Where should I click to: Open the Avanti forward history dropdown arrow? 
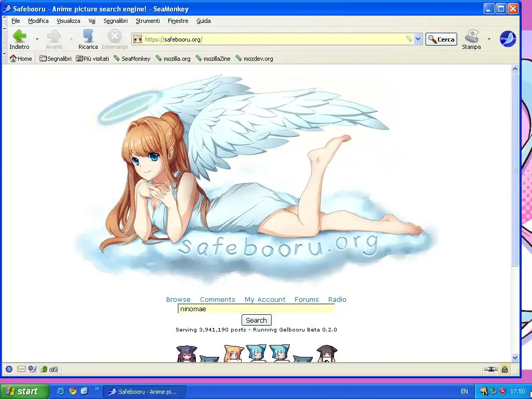71,39
